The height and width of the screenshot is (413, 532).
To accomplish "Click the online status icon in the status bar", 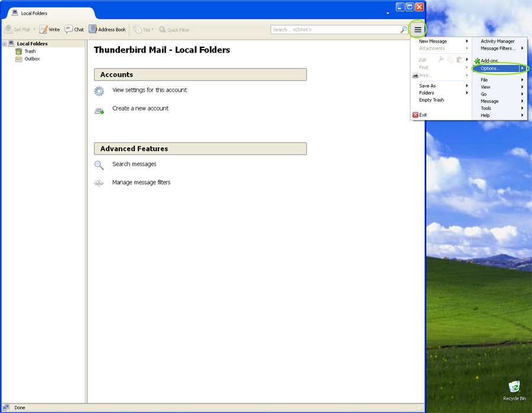I will (6, 408).
